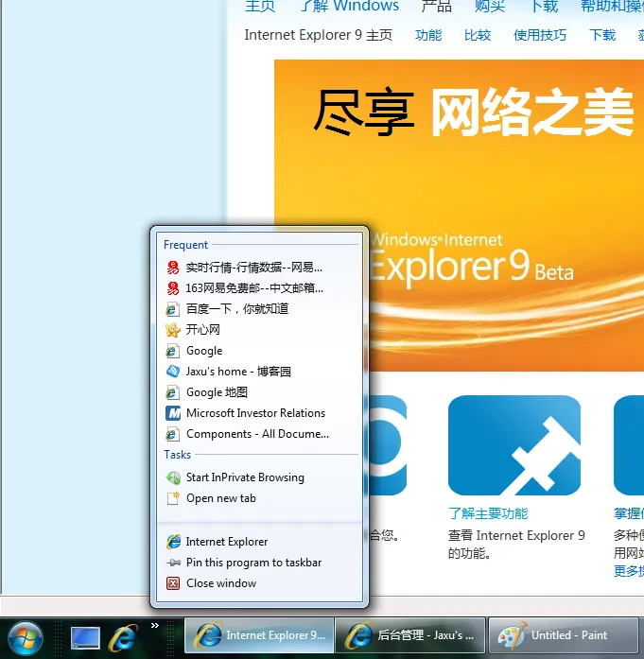Click the 了解主要功能 link
This screenshot has width=644, height=659.
click(x=488, y=513)
